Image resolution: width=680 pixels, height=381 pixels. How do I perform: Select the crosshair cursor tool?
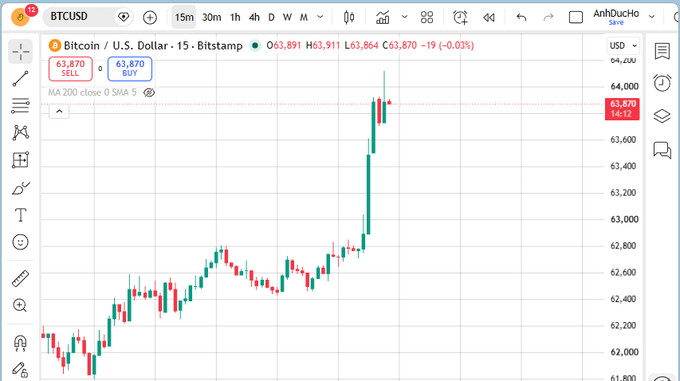pyautogui.click(x=20, y=52)
